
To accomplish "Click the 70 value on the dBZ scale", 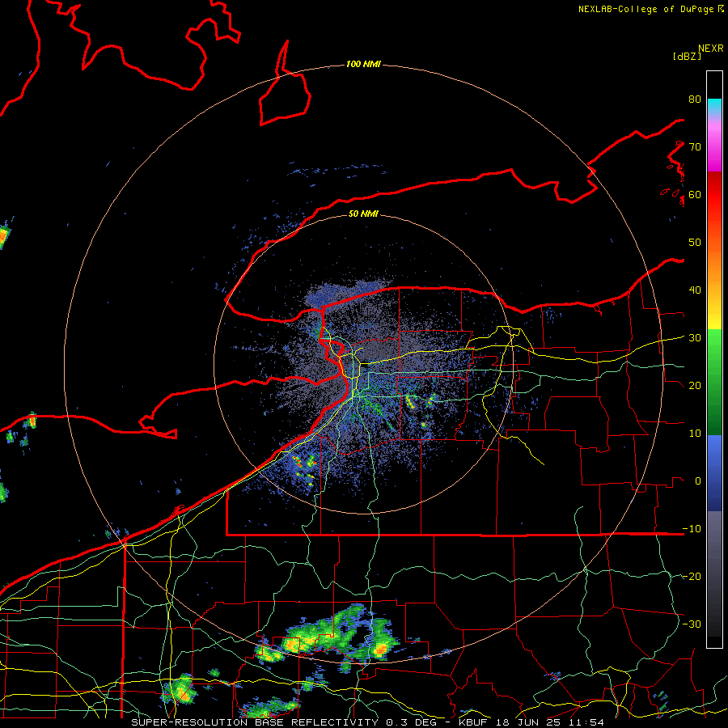I will click(695, 147).
